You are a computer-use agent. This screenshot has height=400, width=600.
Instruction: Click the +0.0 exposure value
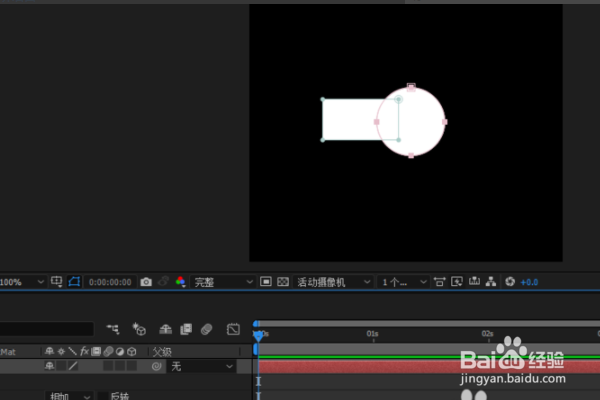click(529, 282)
